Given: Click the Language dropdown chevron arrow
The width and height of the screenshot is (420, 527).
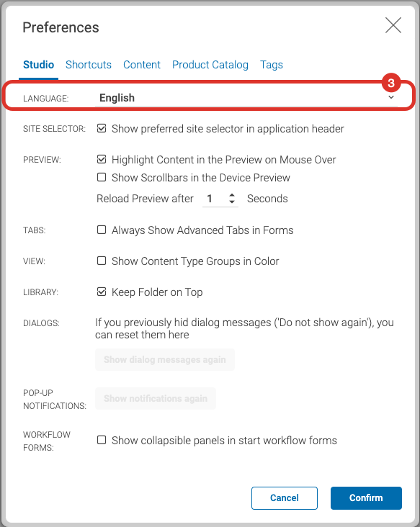Looking at the screenshot, I should coord(391,97).
